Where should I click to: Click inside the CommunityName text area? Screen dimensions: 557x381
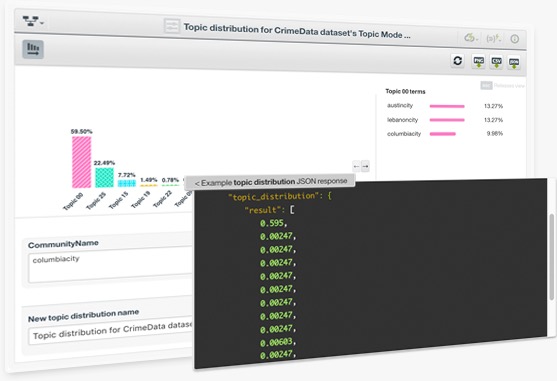[x=110, y=266]
